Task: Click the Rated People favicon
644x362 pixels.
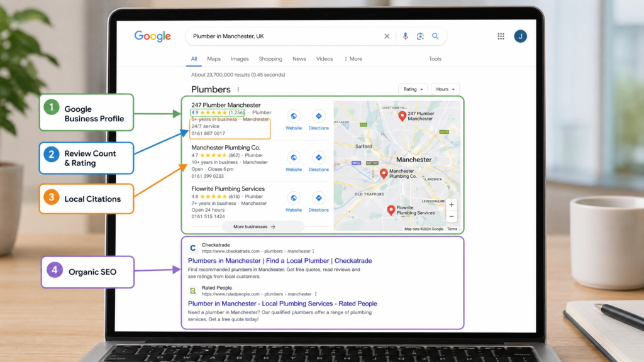Action: (192, 291)
